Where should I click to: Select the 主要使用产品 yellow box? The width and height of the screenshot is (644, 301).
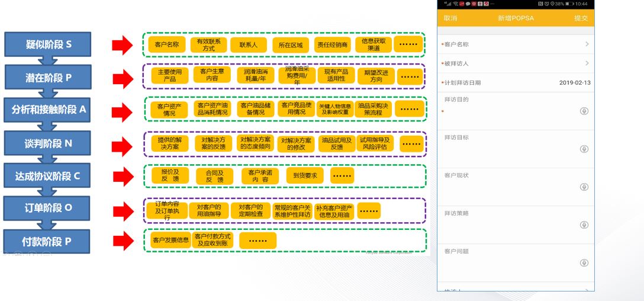tap(170, 76)
